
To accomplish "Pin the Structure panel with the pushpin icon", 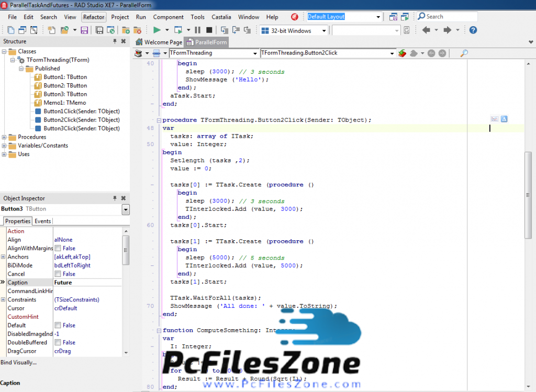I will click(115, 41).
